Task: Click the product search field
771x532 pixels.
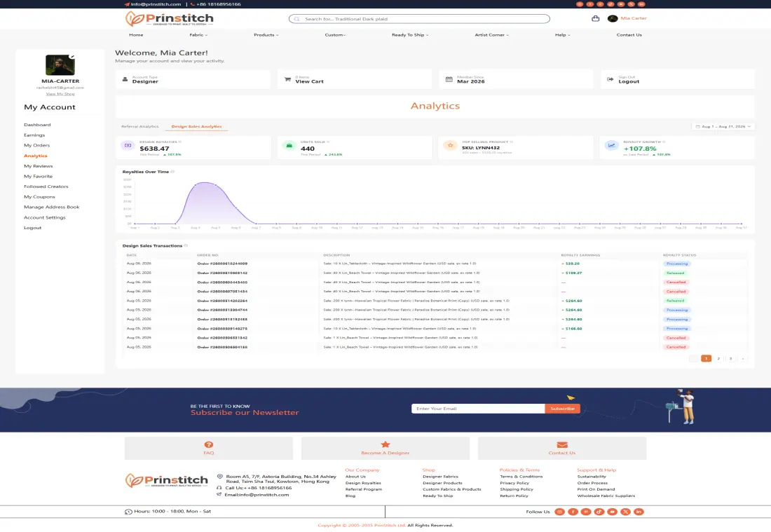Action: [x=419, y=19]
